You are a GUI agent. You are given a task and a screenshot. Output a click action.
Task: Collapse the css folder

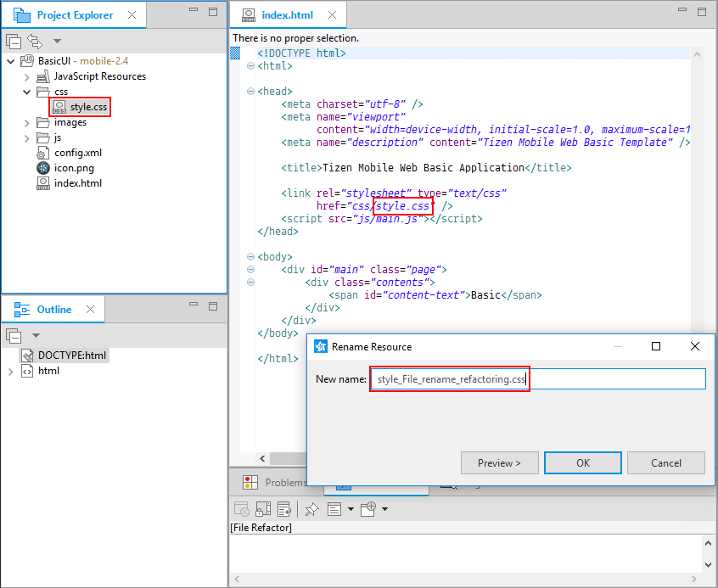tap(26, 92)
